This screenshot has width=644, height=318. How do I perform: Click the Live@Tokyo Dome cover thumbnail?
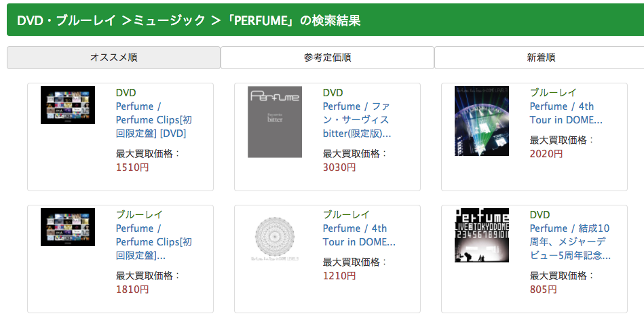pos(482,235)
